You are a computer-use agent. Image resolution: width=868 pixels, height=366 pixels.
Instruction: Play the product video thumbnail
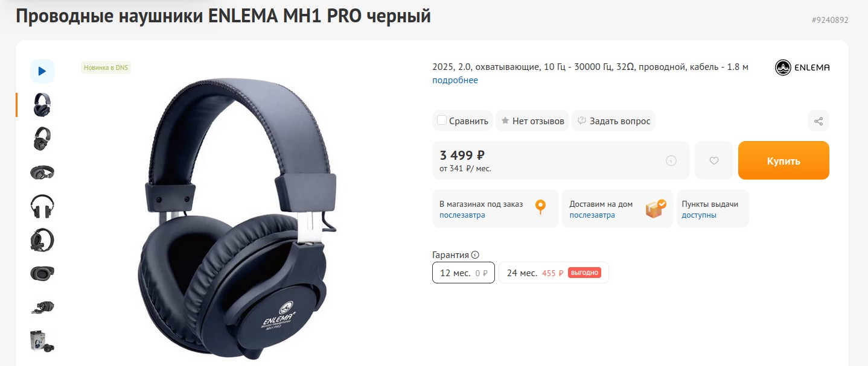pos(42,71)
